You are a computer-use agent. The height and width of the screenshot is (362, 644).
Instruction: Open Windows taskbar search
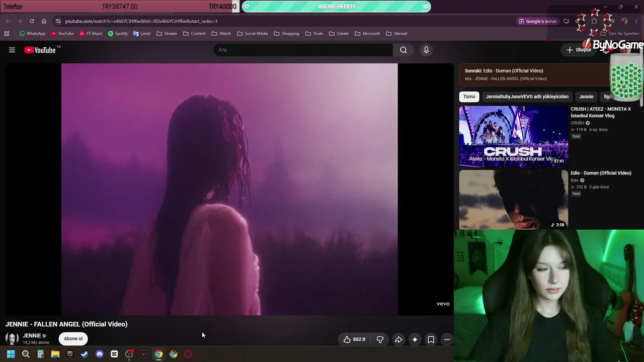[26, 354]
